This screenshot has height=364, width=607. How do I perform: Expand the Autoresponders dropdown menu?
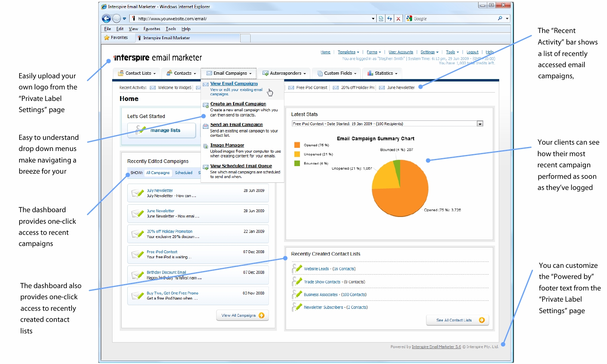284,73
